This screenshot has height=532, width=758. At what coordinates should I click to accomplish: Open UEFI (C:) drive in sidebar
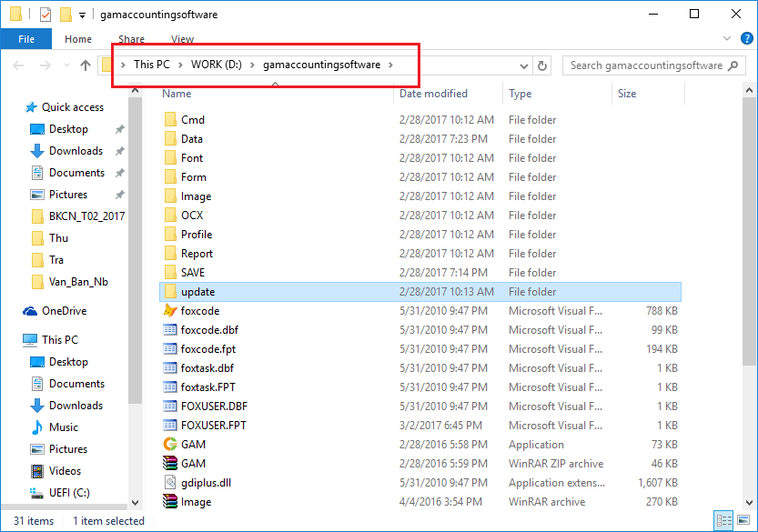click(59, 492)
